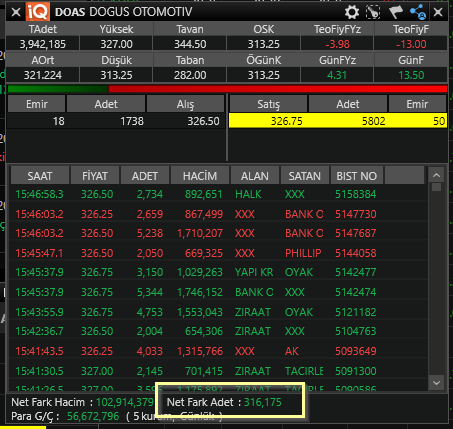Click GünFYz value 4.31

[337, 75]
